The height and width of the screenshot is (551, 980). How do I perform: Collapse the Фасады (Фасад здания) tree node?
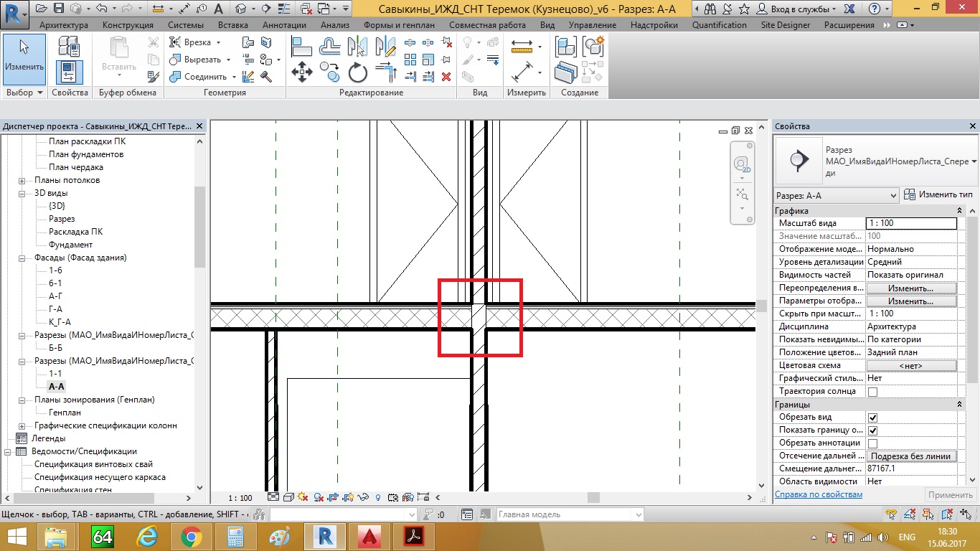[22, 258]
